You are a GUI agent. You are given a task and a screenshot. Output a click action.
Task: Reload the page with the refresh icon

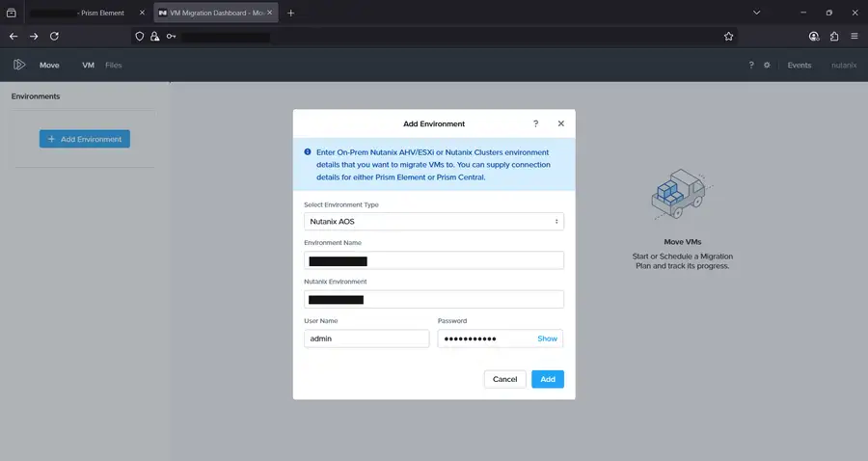tap(54, 36)
